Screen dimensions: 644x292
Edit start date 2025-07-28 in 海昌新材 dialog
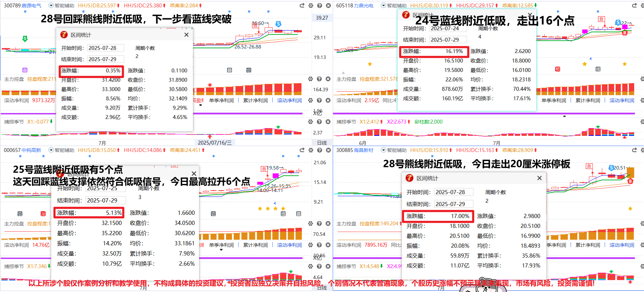click(x=454, y=192)
